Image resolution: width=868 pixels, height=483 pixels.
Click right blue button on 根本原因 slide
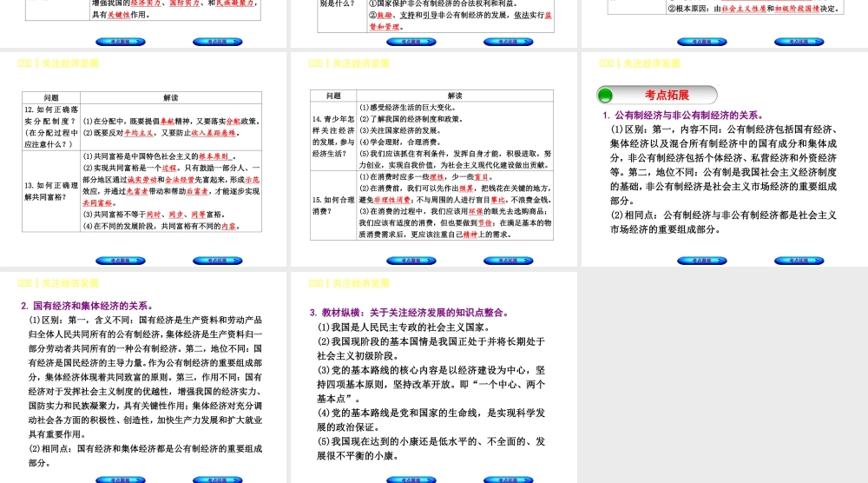coord(799,42)
